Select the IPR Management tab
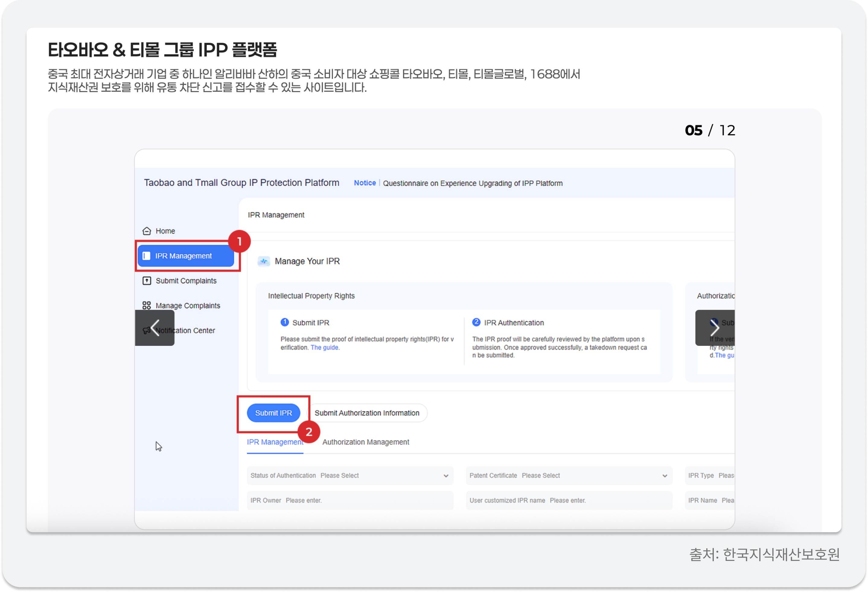Image resolution: width=868 pixels, height=592 pixels. (x=275, y=442)
